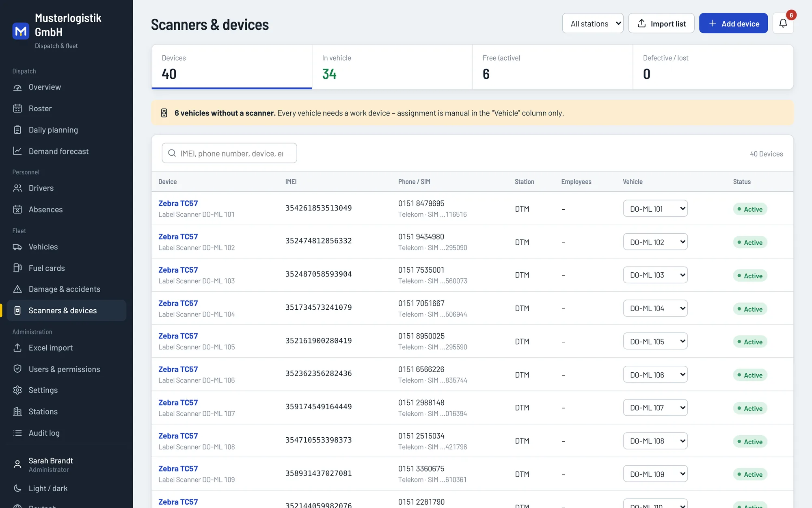Image resolution: width=812 pixels, height=508 pixels.
Task: Click the Overview gauge icon
Action: (17, 87)
